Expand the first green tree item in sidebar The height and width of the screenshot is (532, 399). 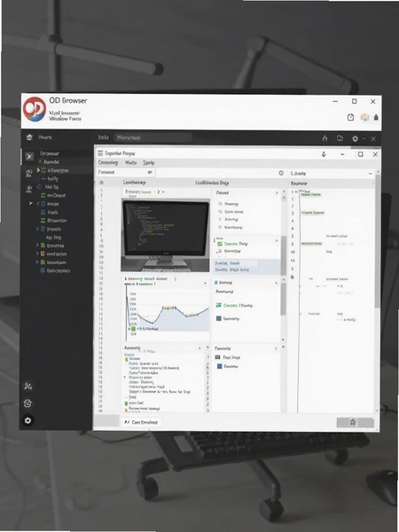pos(38,170)
